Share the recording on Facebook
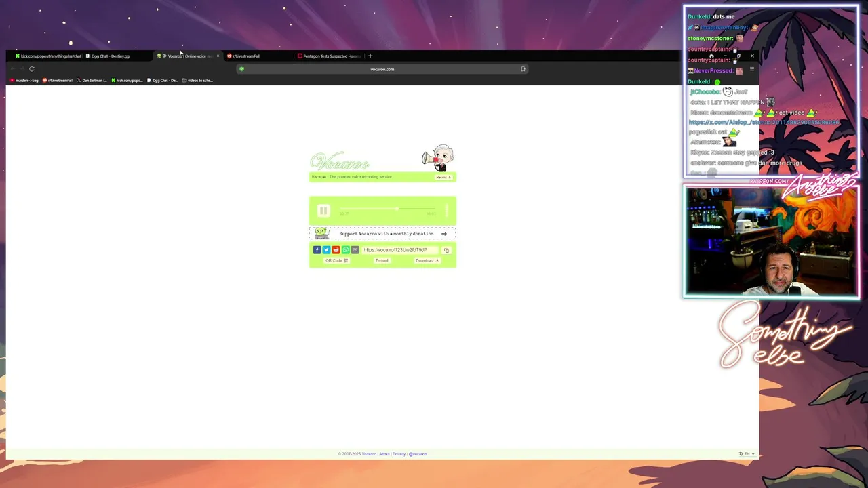The image size is (868, 488). tap(317, 250)
